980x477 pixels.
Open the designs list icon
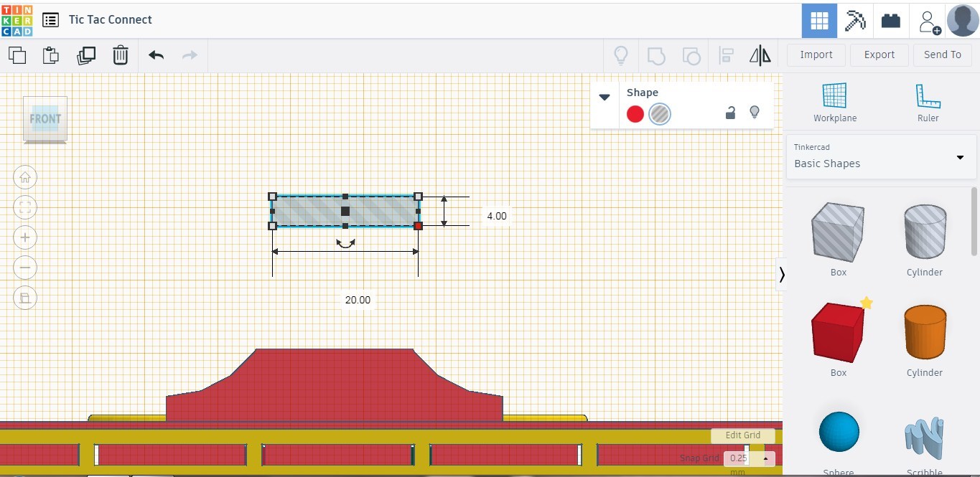point(50,19)
